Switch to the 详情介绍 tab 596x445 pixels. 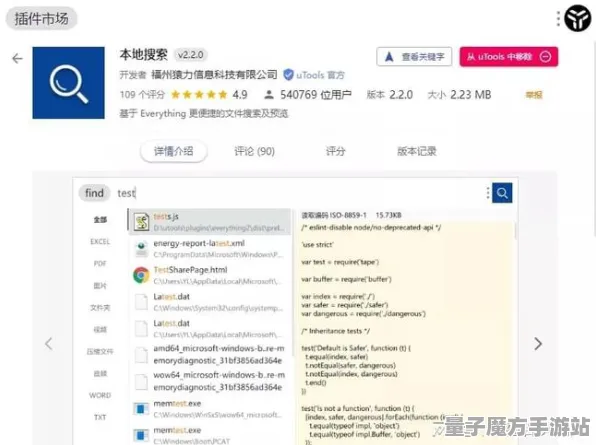click(x=174, y=151)
